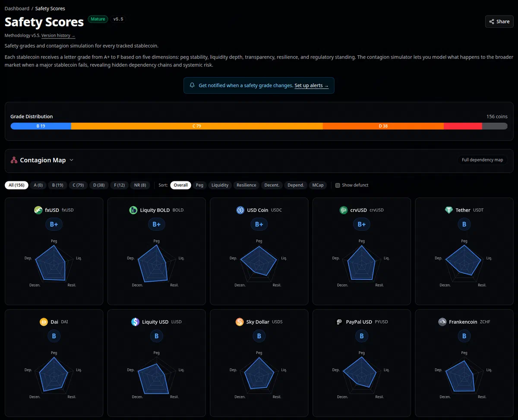Sort coins by Depend.

point(296,185)
